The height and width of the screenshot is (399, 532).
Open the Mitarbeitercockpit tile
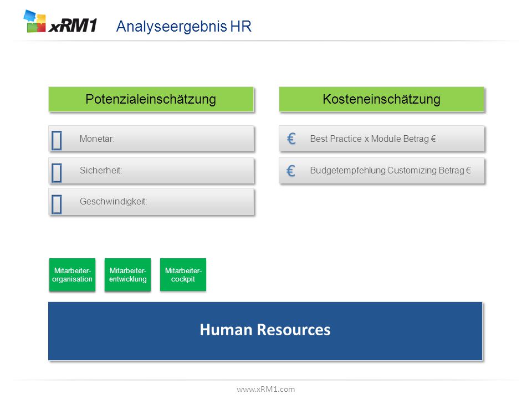click(x=183, y=274)
